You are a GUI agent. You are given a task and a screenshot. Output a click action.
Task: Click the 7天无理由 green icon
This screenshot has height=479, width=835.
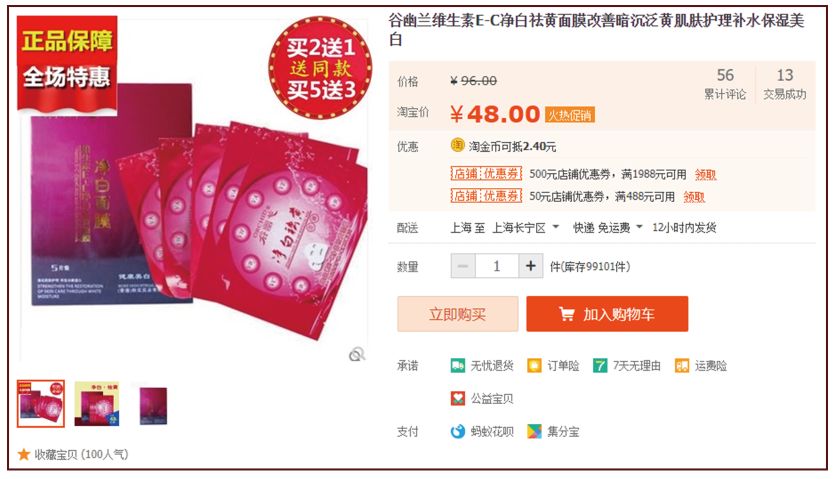(600, 366)
